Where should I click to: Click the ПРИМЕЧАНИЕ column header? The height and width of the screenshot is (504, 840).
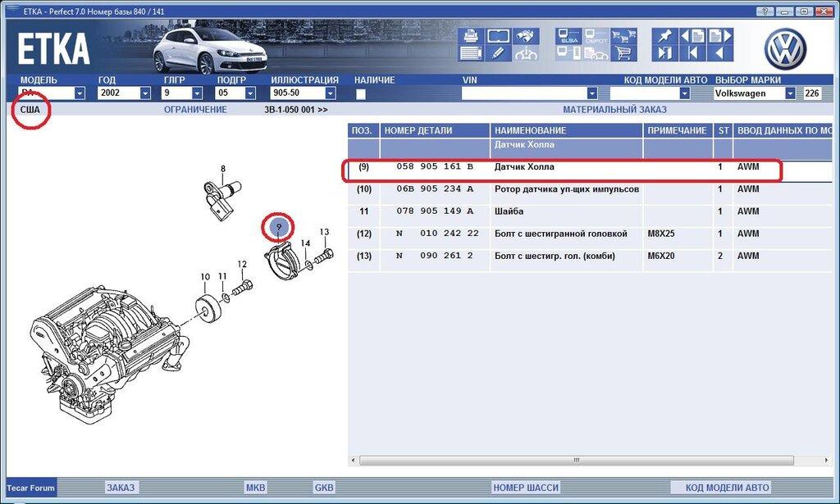(x=678, y=130)
